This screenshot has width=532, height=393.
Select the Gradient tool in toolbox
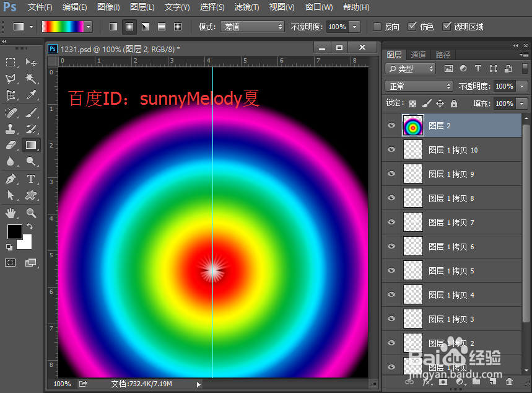tap(31, 145)
